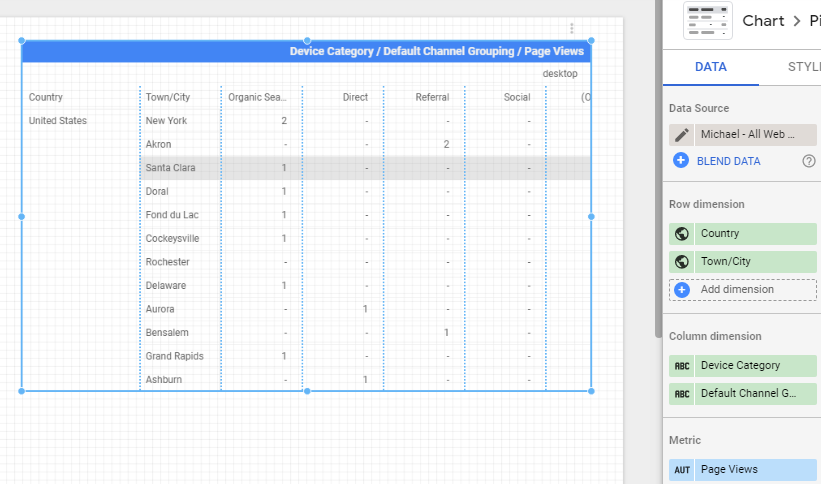
Task: Click the Referral column header
Action: coord(432,97)
